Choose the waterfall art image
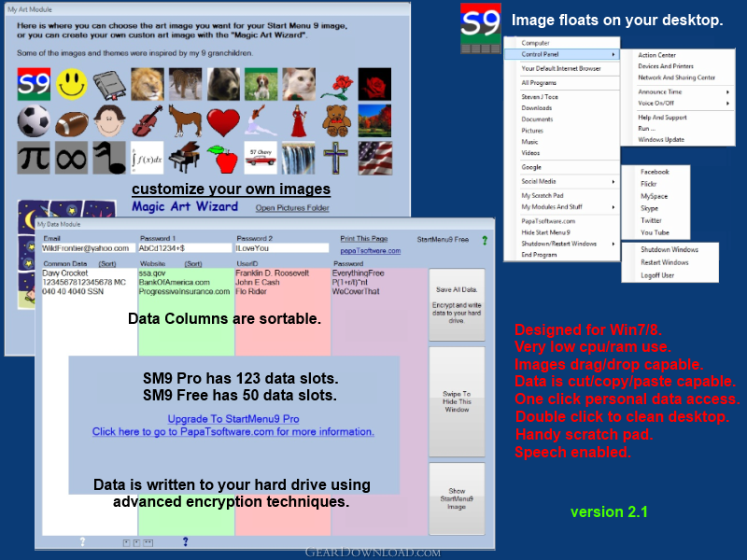 coord(299,158)
